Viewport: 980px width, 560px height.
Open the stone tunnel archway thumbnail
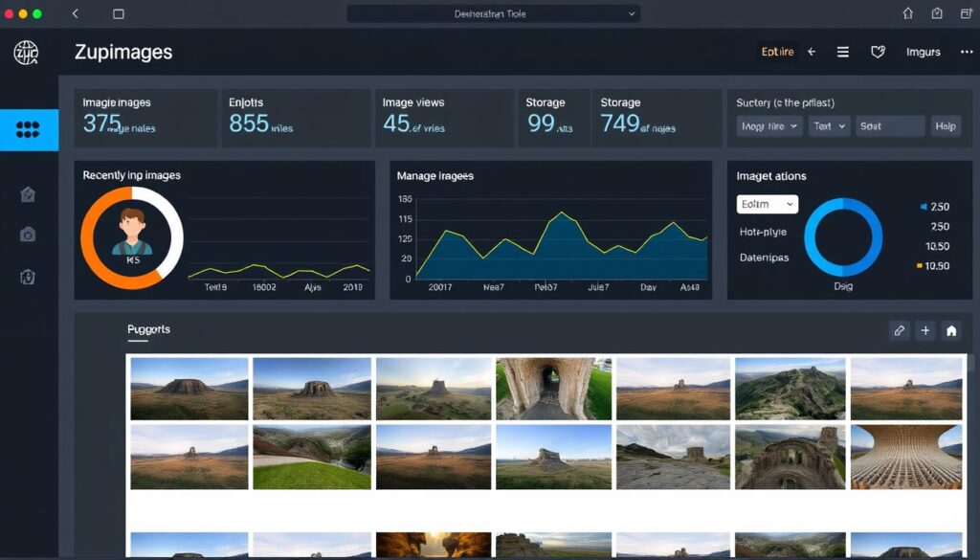click(x=554, y=389)
